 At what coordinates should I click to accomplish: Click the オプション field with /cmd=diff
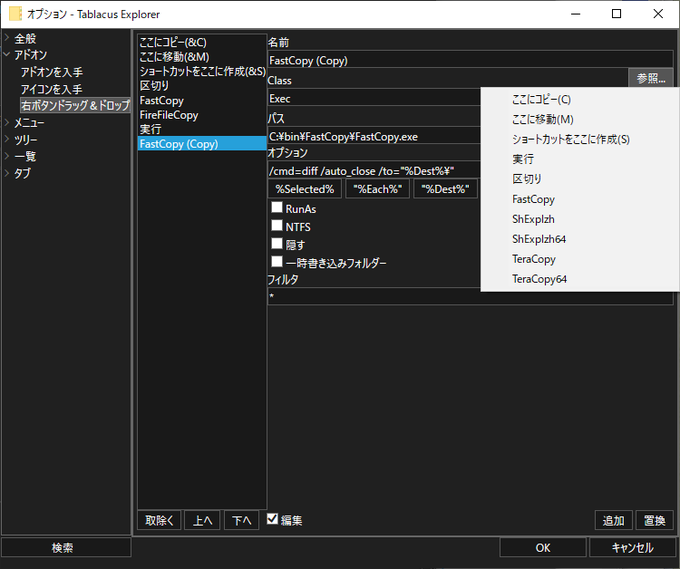pyautogui.click(x=374, y=171)
